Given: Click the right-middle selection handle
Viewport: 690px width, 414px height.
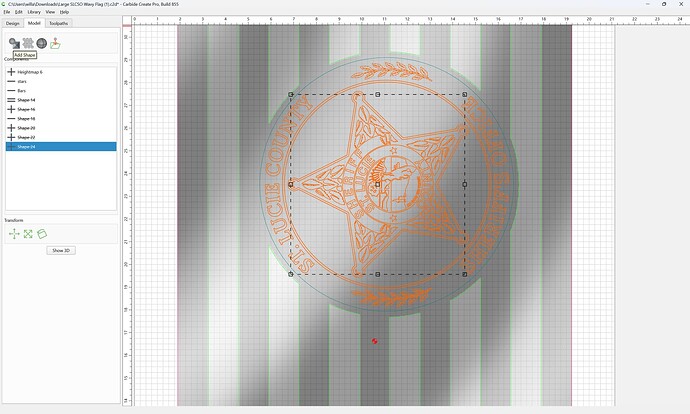Looking at the screenshot, I should (x=465, y=184).
